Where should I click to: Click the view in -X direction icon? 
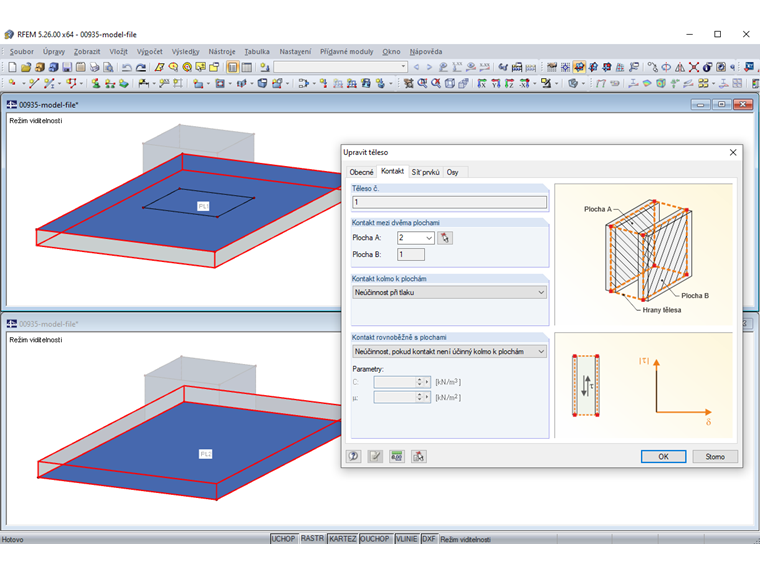pyautogui.click(x=524, y=83)
